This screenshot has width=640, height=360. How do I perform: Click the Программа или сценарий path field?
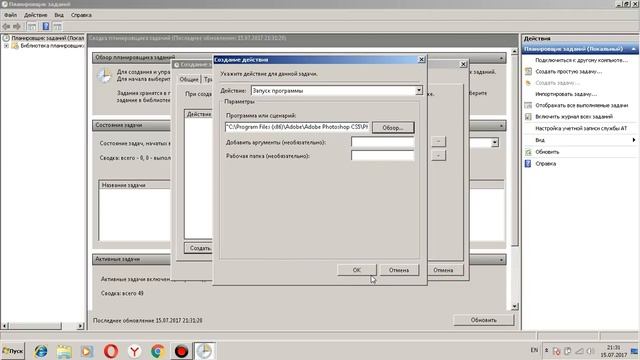[x=297, y=127]
